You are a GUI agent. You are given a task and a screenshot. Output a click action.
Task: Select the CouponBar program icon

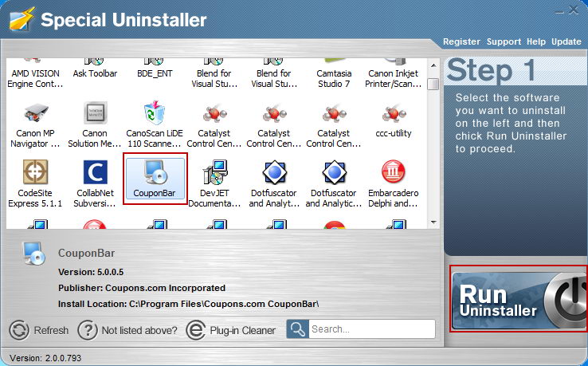tap(155, 172)
